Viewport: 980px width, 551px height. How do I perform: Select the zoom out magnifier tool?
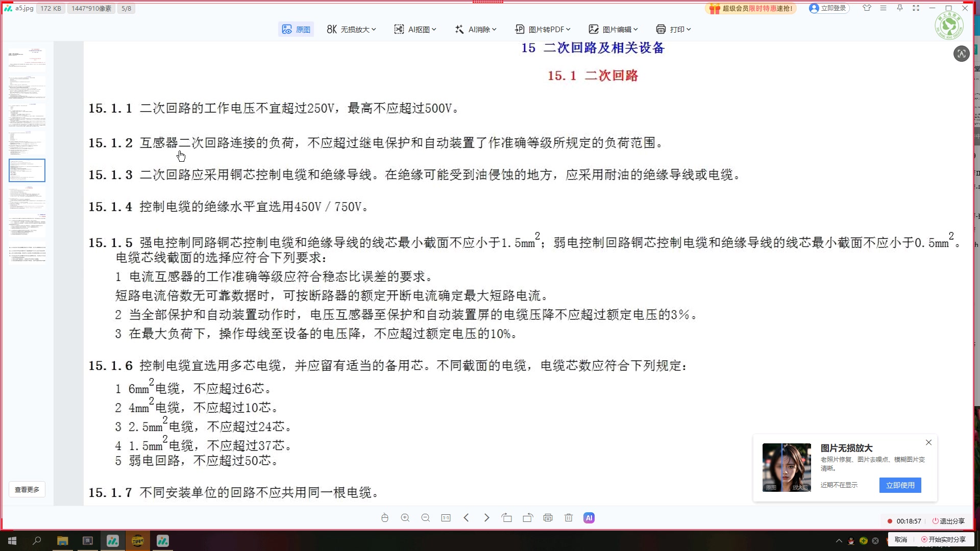point(426,517)
